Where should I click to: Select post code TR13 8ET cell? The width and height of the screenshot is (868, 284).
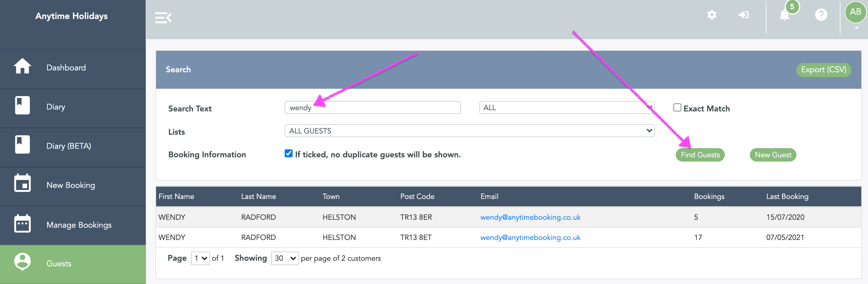tap(416, 237)
